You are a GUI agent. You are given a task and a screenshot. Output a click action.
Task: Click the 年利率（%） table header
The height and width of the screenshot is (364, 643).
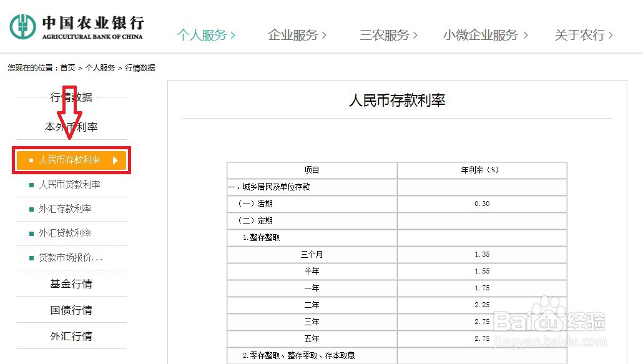[x=480, y=170]
